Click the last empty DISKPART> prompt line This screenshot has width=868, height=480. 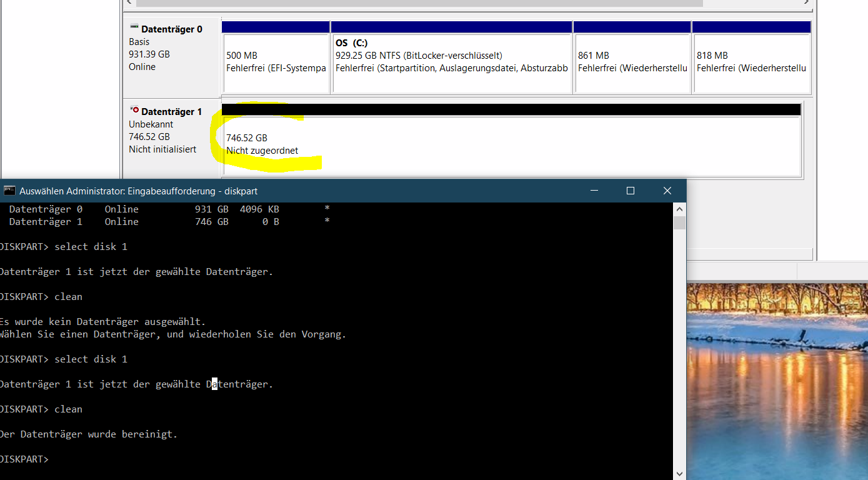pyautogui.click(x=24, y=459)
